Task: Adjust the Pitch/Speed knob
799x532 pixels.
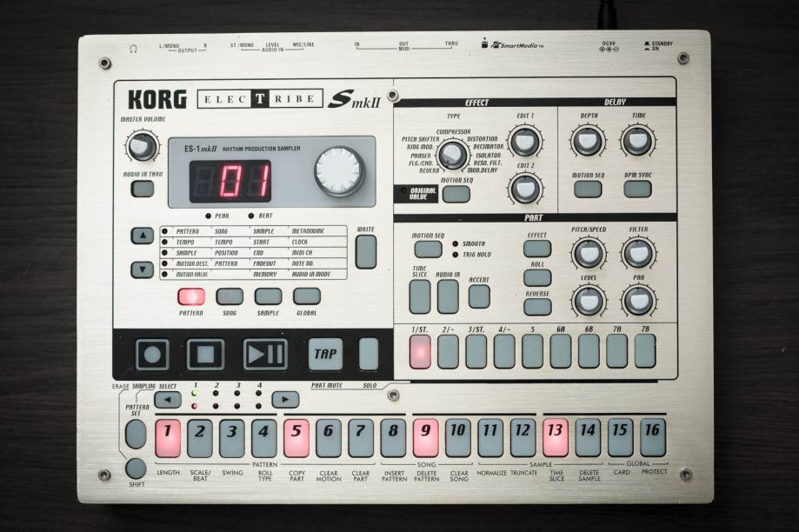Action: [x=588, y=253]
